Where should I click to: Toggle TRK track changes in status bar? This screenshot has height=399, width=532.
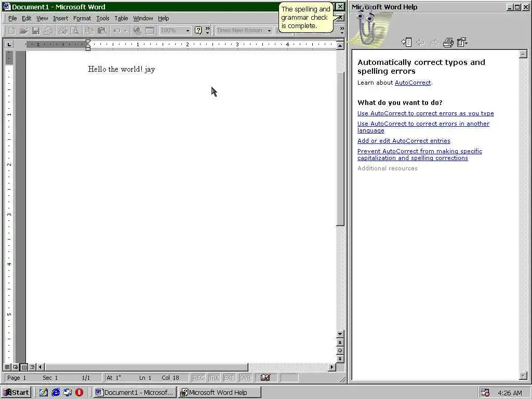214,378
